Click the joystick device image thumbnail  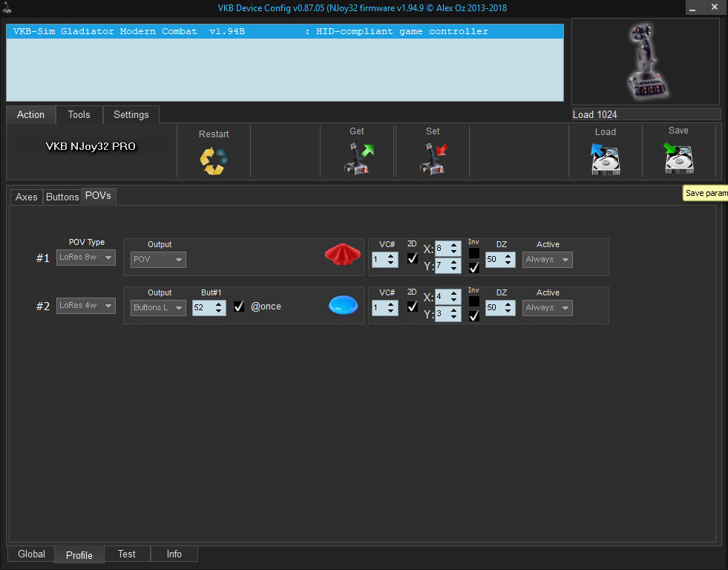tap(645, 62)
